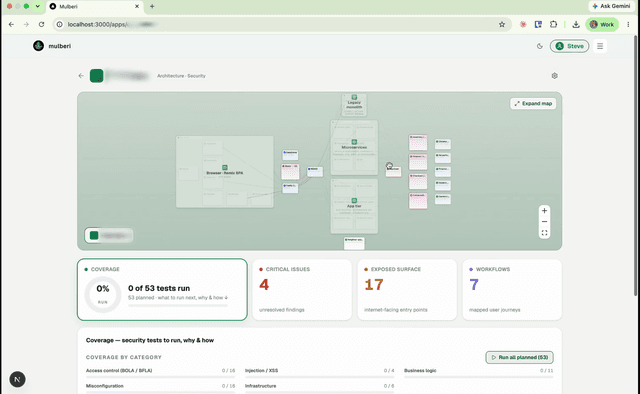
Task: Zoom out on the architecture map
Action: [x=544, y=222]
